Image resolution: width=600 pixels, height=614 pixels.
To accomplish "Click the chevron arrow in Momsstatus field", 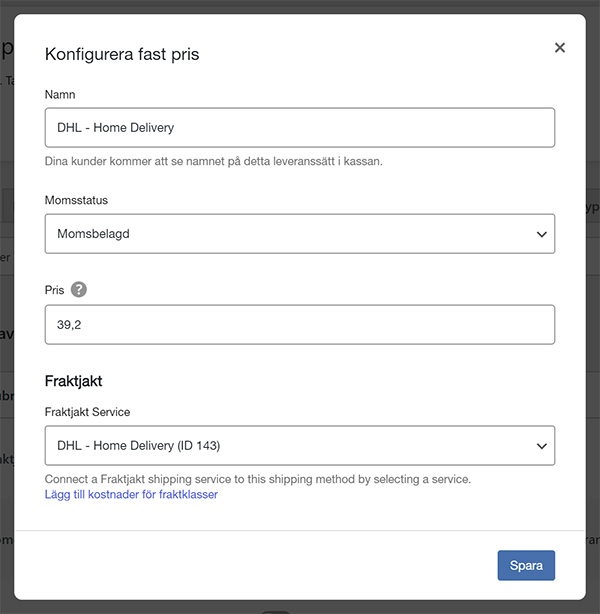I will tap(541, 234).
